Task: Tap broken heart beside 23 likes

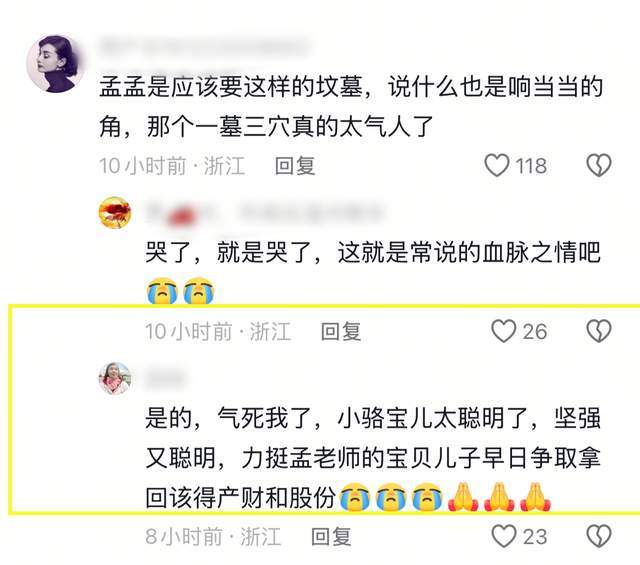Action: click(x=599, y=536)
